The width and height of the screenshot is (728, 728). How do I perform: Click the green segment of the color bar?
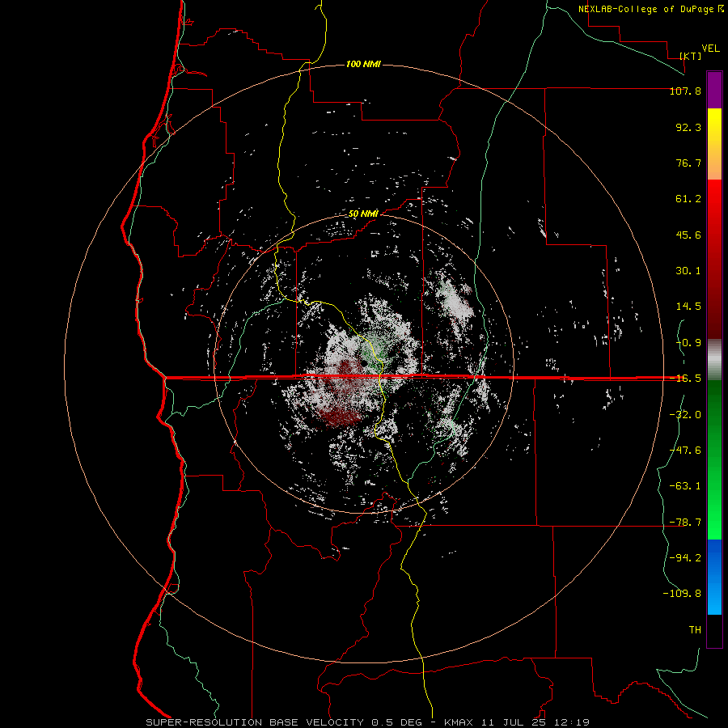714,459
